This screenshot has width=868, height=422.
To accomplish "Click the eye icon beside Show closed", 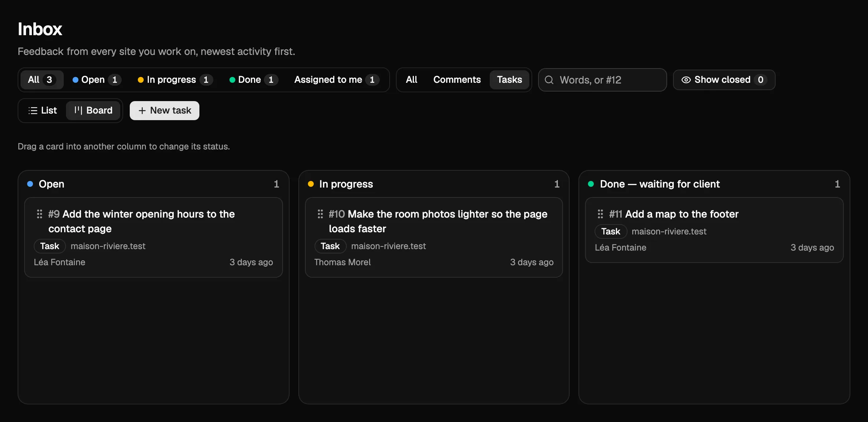I will 686,80.
